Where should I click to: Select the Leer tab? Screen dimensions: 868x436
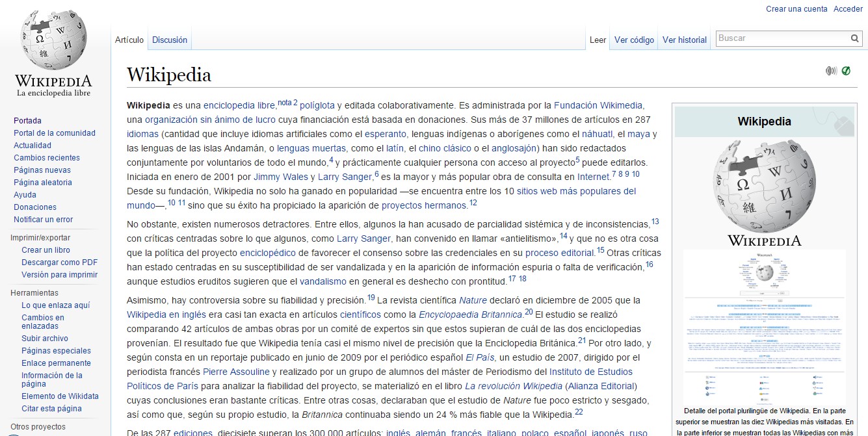tap(598, 40)
